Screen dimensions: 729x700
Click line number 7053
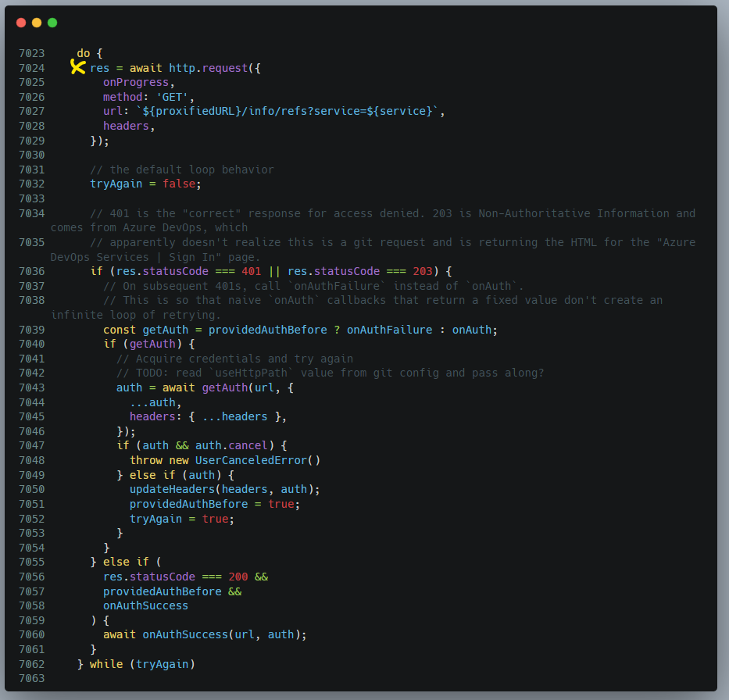[31, 533]
